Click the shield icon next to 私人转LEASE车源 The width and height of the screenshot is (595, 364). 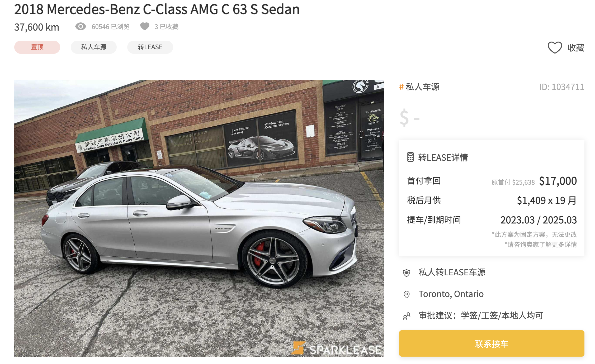pos(407,272)
